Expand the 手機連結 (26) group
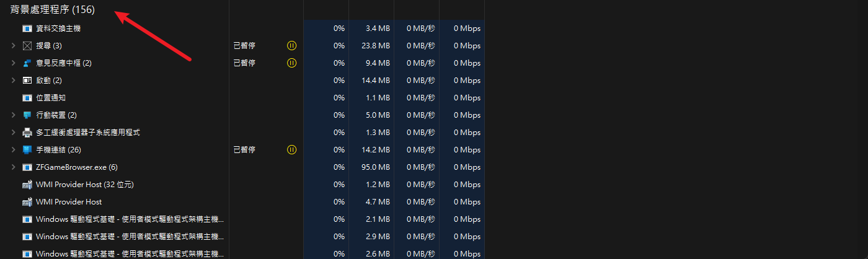868x259 pixels. click(x=13, y=150)
